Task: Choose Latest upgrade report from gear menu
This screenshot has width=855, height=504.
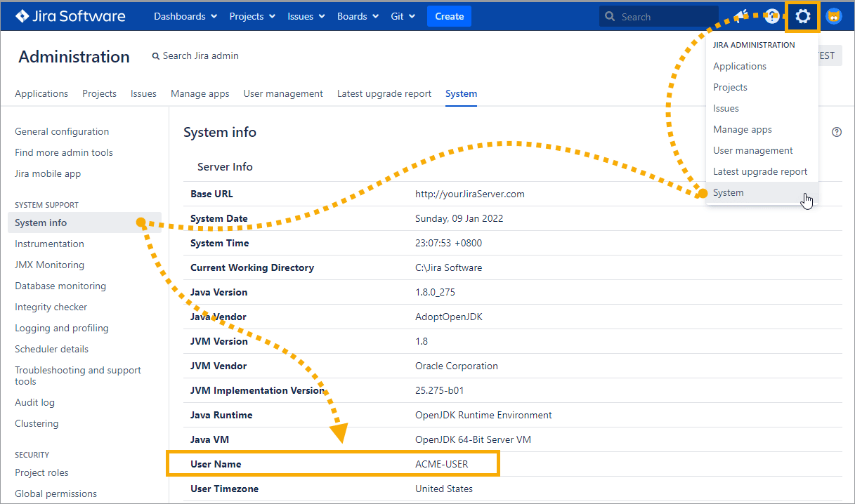Action: [x=760, y=171]
